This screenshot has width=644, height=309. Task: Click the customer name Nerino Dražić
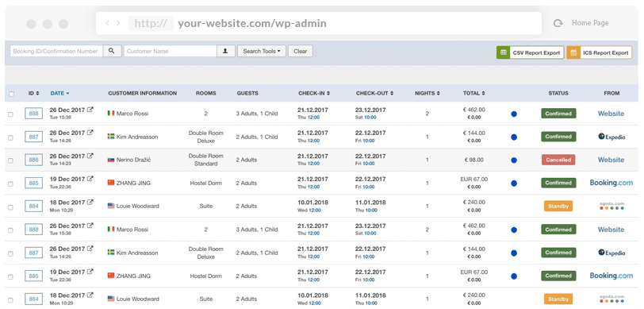(133, 160)
